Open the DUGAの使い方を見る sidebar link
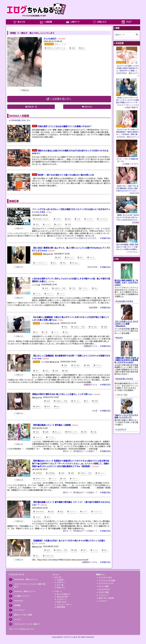Viewport: 146px width, 644px height. [124, 379]
